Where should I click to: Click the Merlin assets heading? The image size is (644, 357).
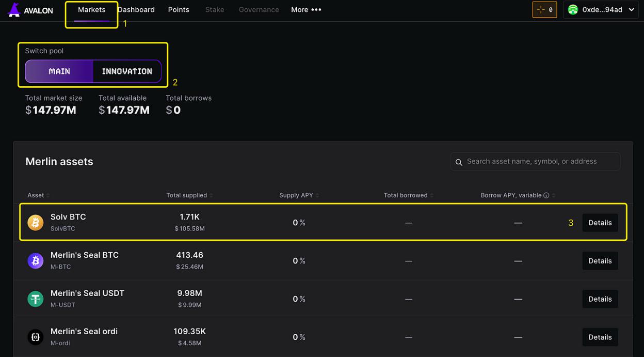pyautogui.click(x=59, y=162)
